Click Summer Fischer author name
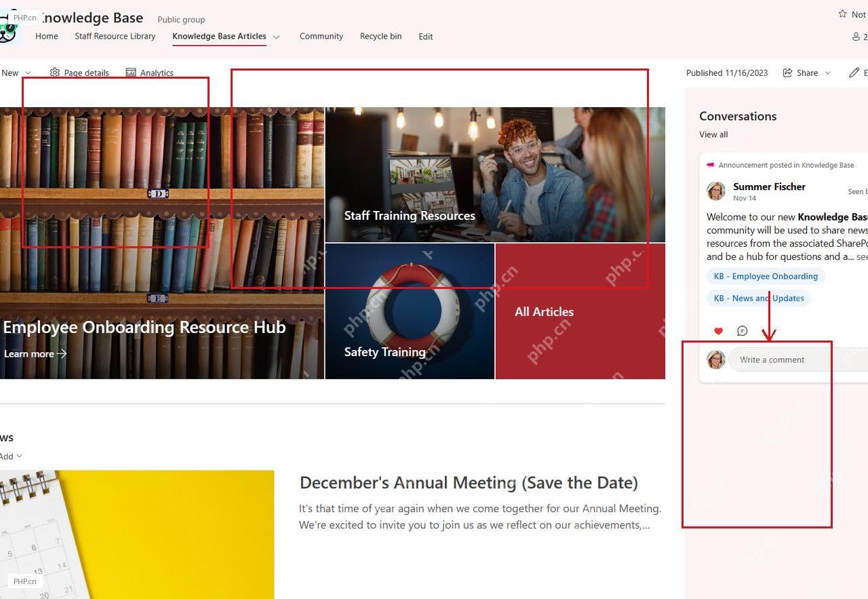This screenshot has width=868, height=599. (769, 187)
